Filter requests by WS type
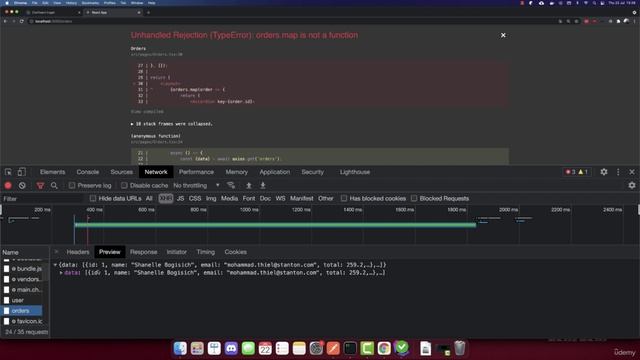 coord(280,198)
